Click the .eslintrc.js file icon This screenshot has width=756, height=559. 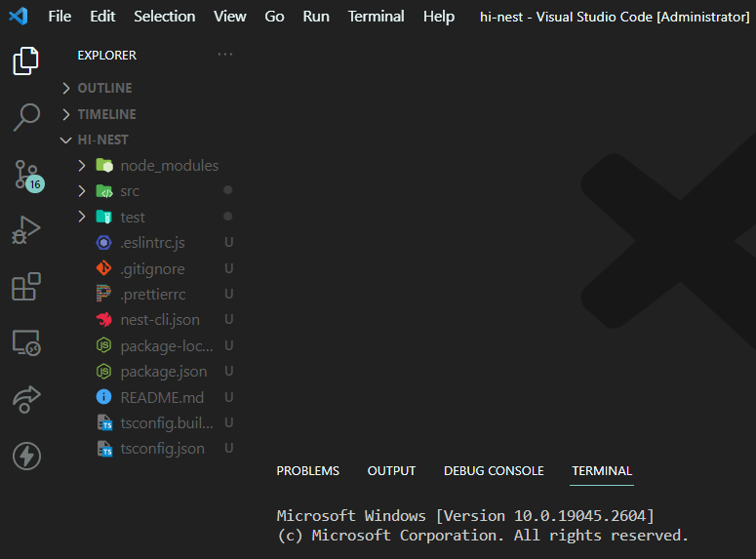tap(103, 243)
